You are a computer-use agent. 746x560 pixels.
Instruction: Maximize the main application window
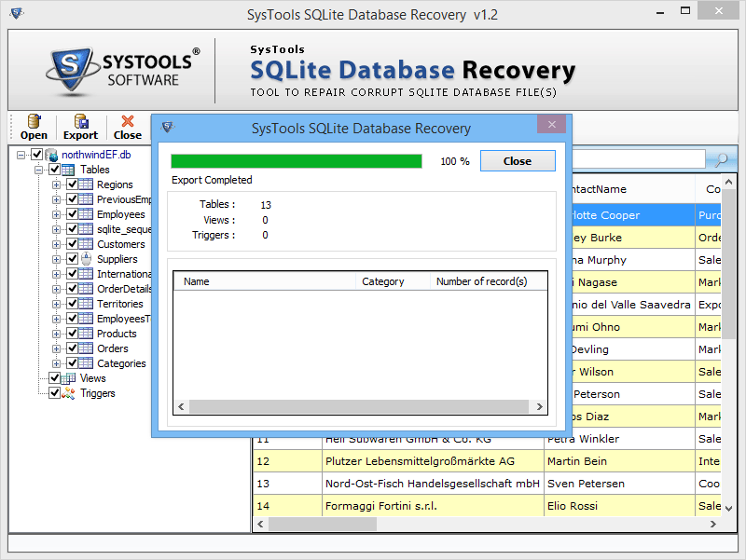tap(685, 10)
